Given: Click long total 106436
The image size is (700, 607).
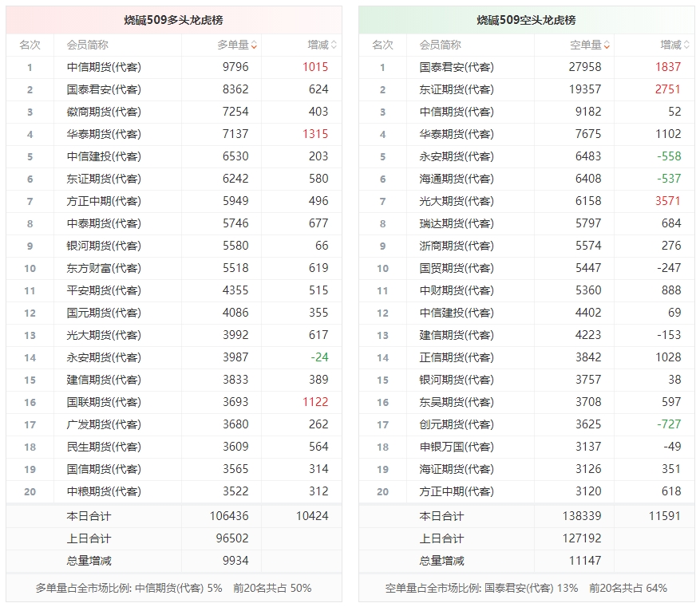Looking at the screenshot, I should (229, 516).
